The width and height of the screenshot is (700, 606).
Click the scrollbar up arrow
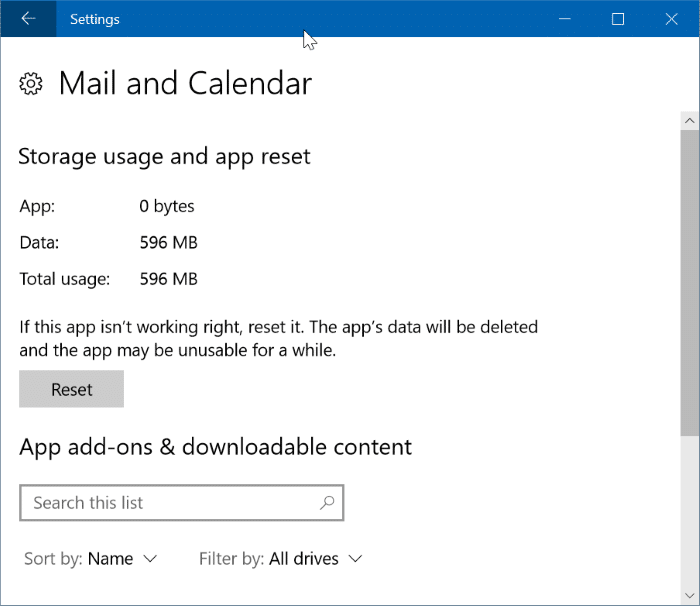pyautogui.click(x=690, y=121)
